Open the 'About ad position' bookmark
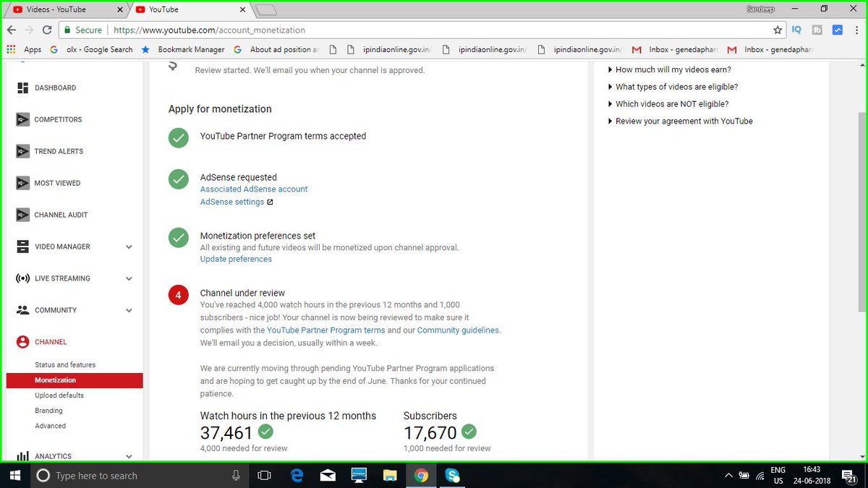868x488 pixels. [x=277, y=50]
